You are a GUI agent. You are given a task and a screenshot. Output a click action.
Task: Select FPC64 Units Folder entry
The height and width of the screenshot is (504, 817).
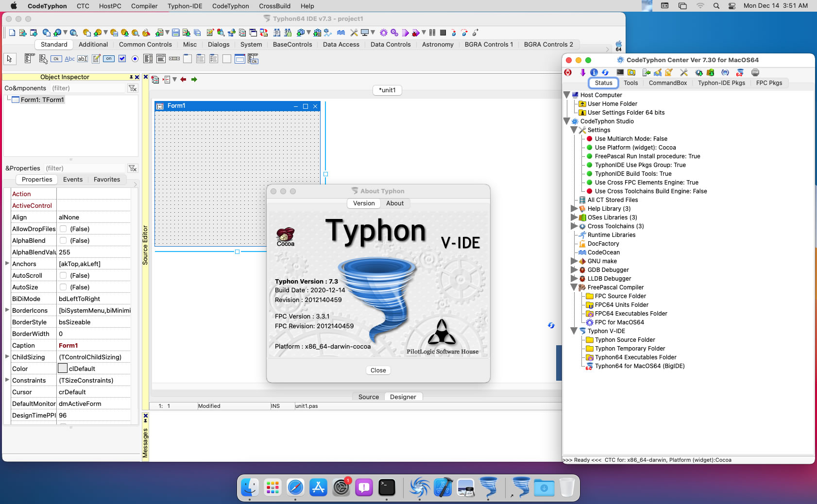tap(622, 305)
